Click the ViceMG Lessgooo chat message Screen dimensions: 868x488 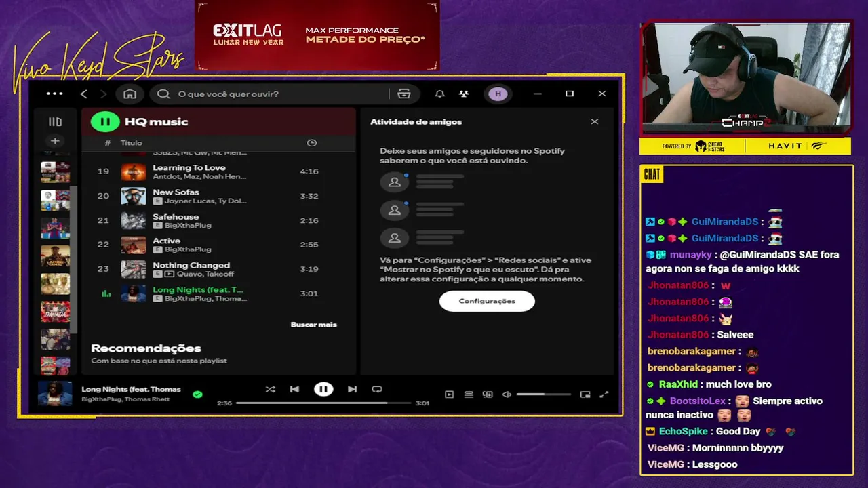[692, 464]
